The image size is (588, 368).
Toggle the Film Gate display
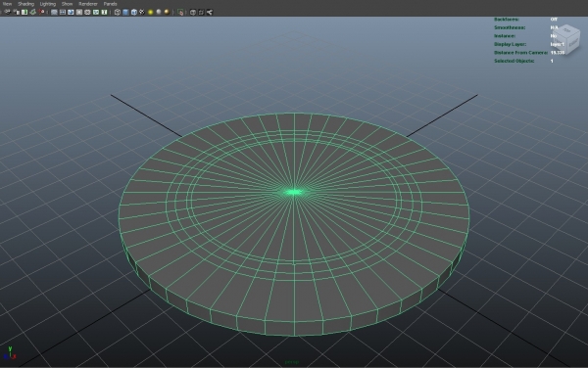63,12
